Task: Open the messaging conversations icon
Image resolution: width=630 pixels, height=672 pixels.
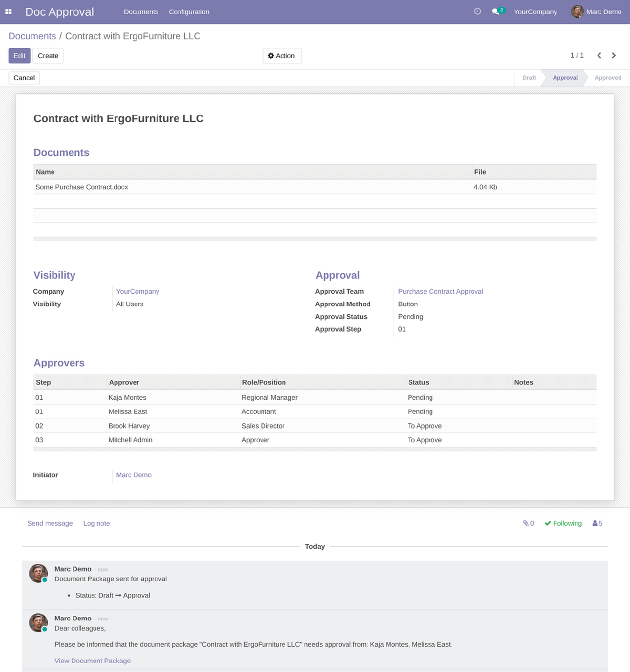Action: [495, 11]
